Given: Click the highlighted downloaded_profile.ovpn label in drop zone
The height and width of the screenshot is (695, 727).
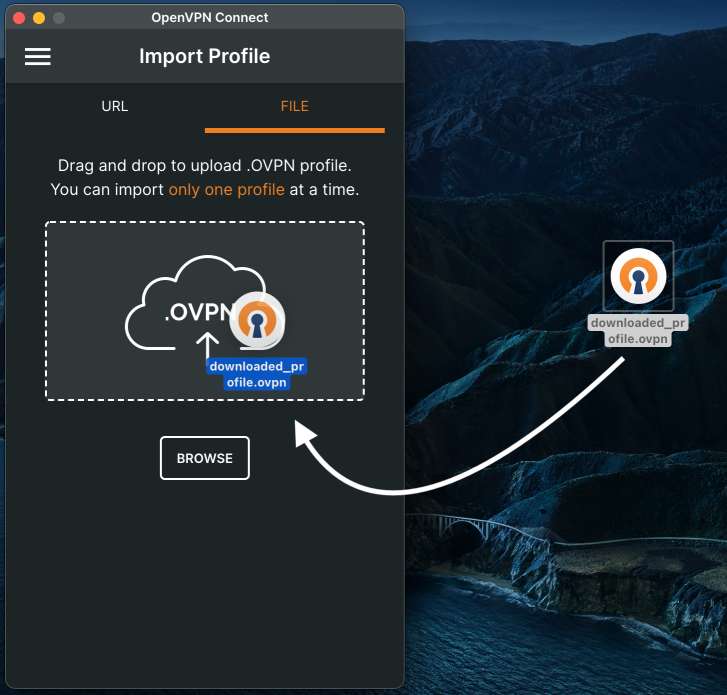Looking at the screenshot, I should pos(256,374).
